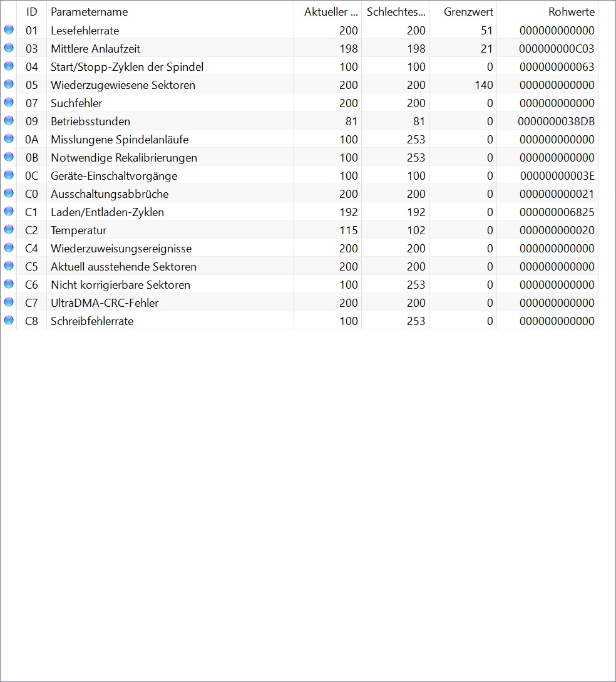Select the Schreibfehlerrate parameter name
Screen dimensions: 616x682
tap(92, 321)
